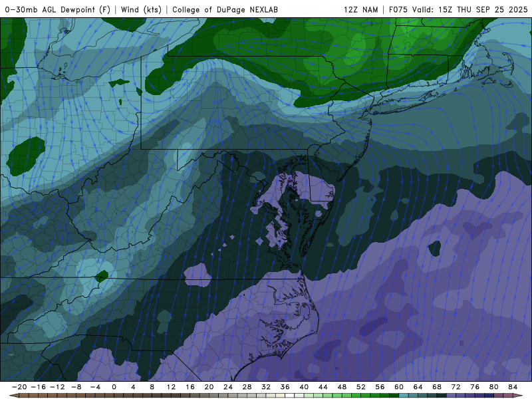This screenshot has height=399, width=532.
Task: Click the '20' color scale label
Action: pos(209,387)
